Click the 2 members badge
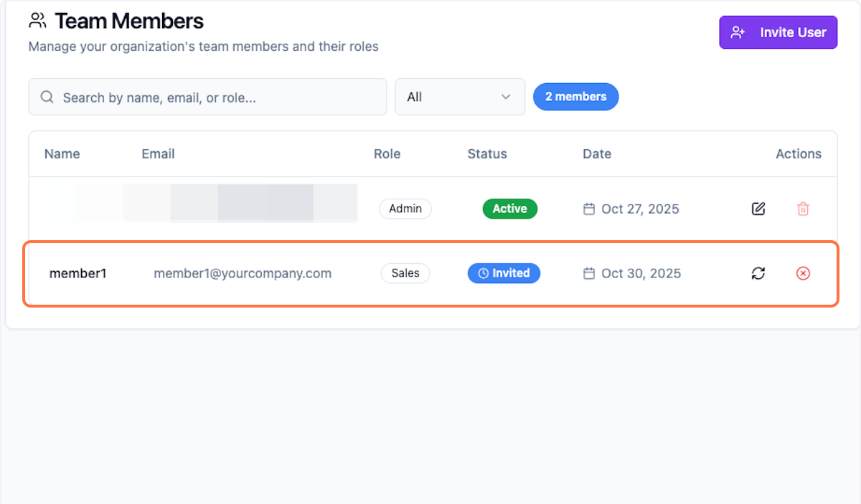Screen dimensions: 861x504 [575, 97]
